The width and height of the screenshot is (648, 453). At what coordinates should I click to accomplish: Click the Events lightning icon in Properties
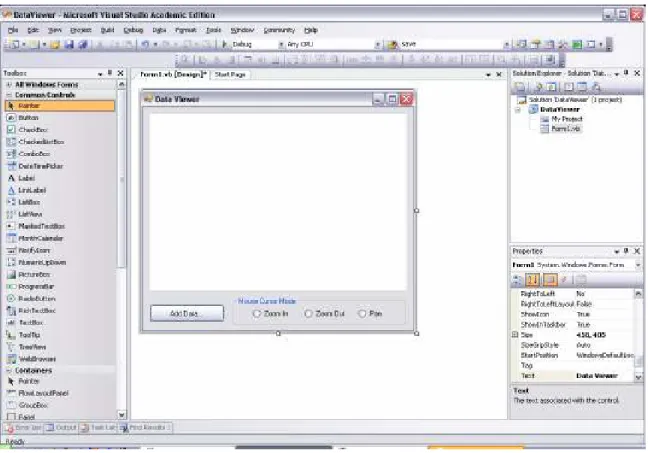point(564,280)
